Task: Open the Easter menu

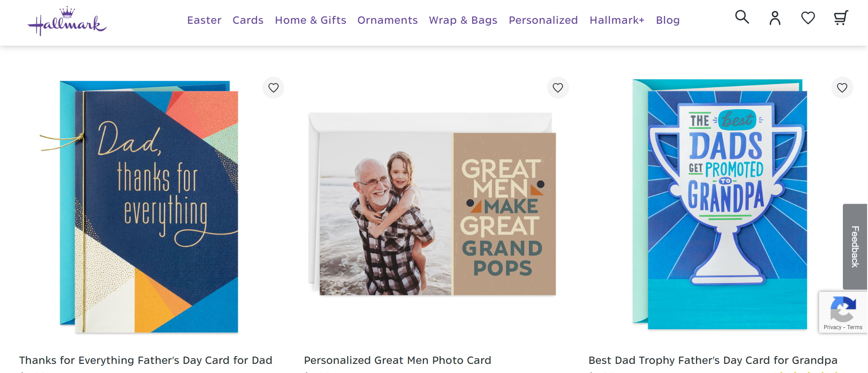Action: coord(204,20)
